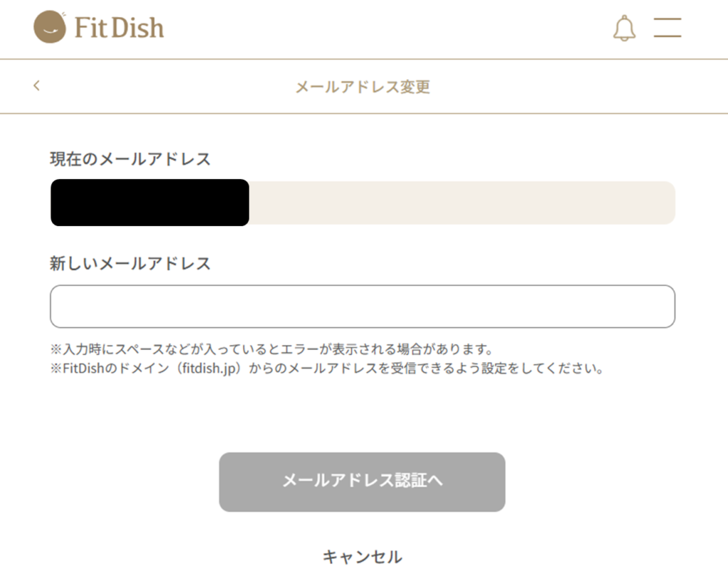Click the 現在のメールアドレス label
The image size is (728, 581).
click(130, 159)
